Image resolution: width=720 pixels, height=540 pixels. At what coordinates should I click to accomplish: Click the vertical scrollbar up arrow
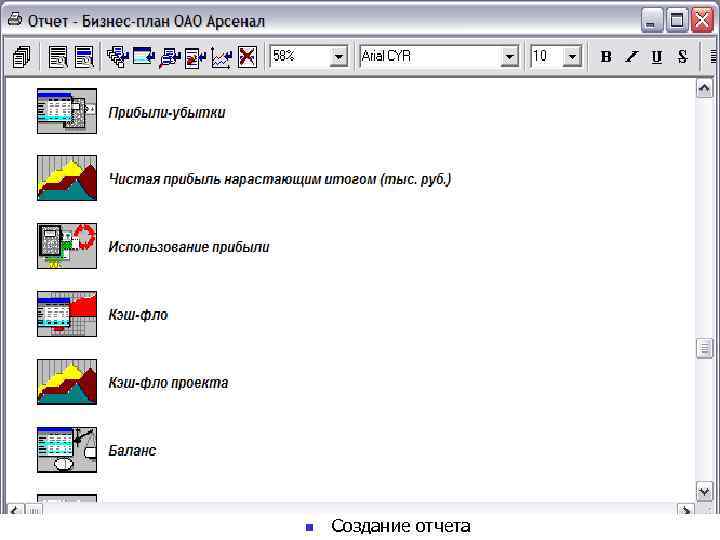tap(704, 88)
